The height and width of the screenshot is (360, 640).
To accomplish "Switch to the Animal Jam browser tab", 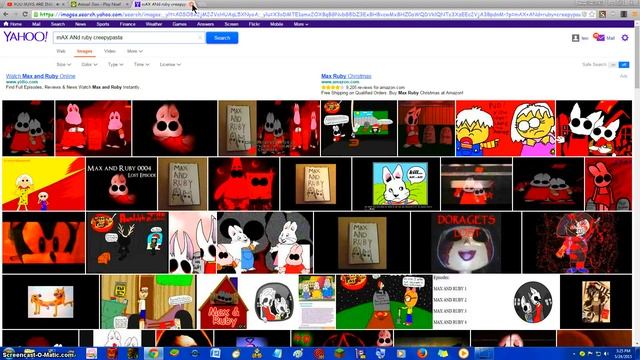I will [100, 4].
